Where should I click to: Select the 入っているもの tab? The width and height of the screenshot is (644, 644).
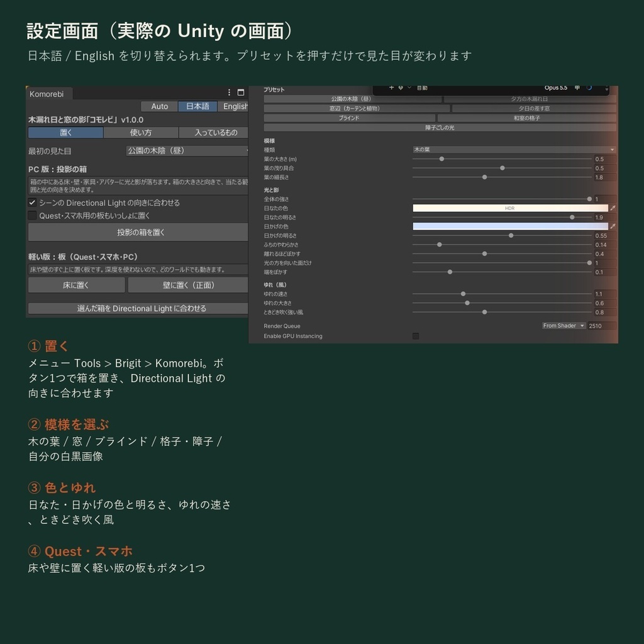[x=214, y=133]
